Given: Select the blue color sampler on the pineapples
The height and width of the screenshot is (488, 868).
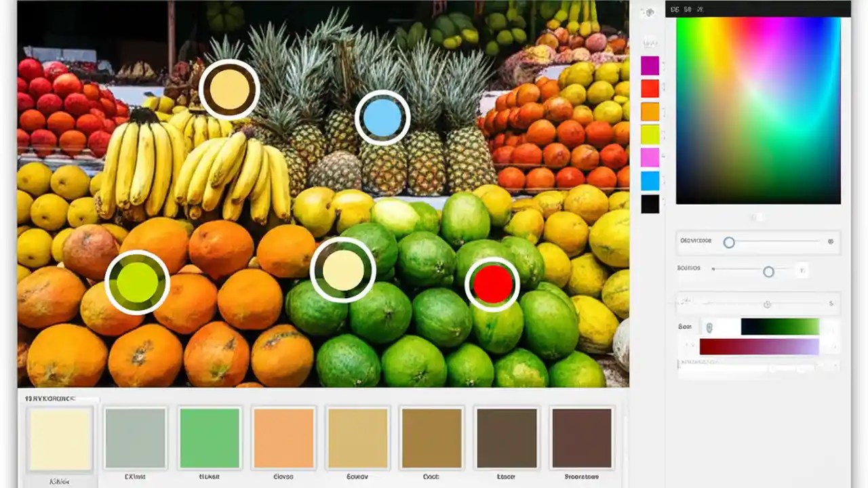Looking at the screenshot, I should click(383, 118).
